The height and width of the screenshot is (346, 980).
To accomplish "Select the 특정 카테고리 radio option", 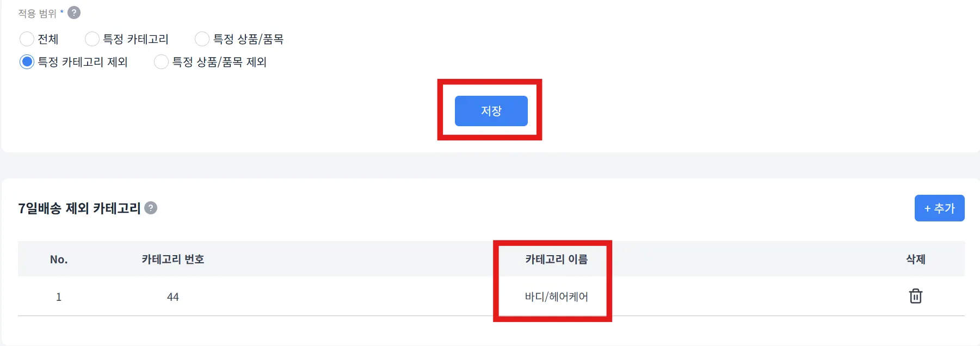I will tap(92, 39).
